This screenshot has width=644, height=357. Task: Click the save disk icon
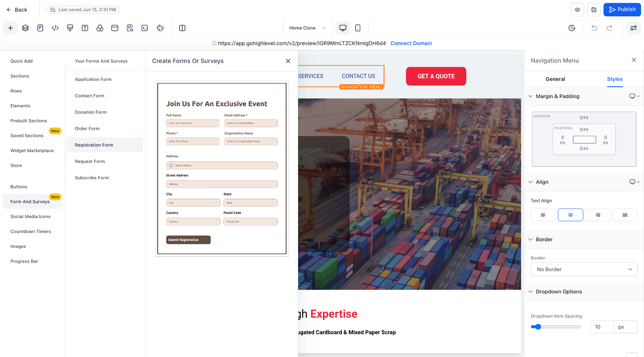(x=594, y=10)
